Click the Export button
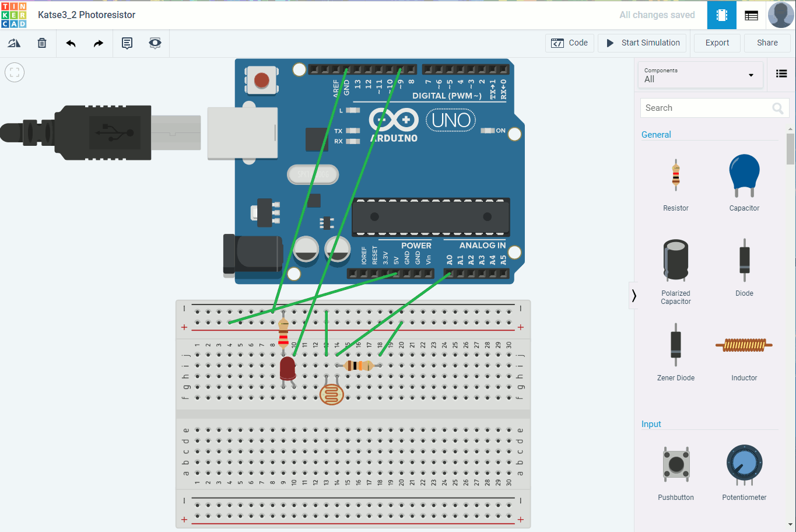796x532 pixels. (717, 43)
